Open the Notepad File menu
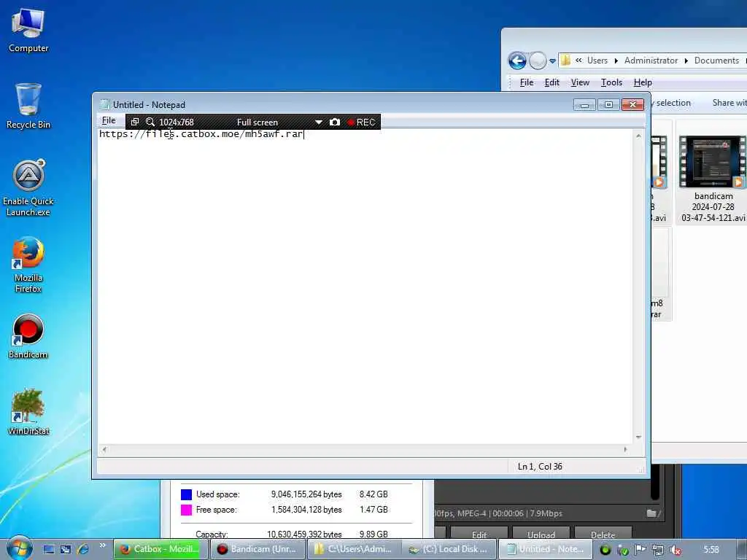Image resolution: width=747 pixels, height=560 pixels. point(109,120)
